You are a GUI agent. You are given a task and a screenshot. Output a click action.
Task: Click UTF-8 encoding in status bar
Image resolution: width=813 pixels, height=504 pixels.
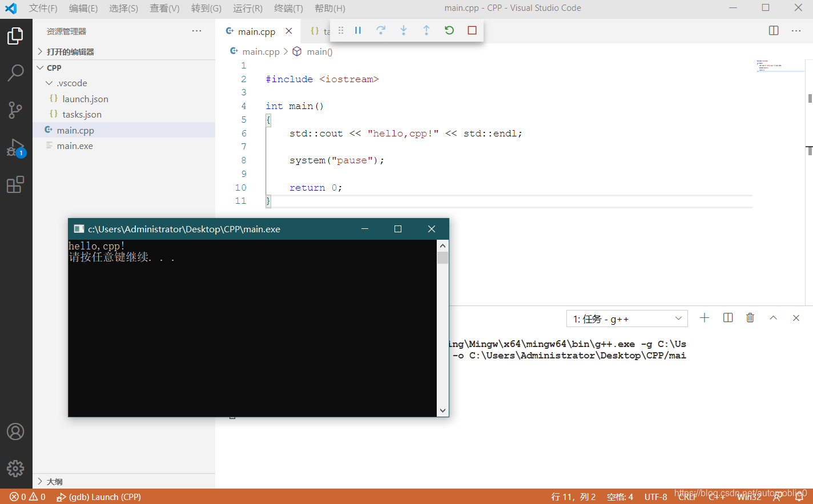(x=655, y=497)
